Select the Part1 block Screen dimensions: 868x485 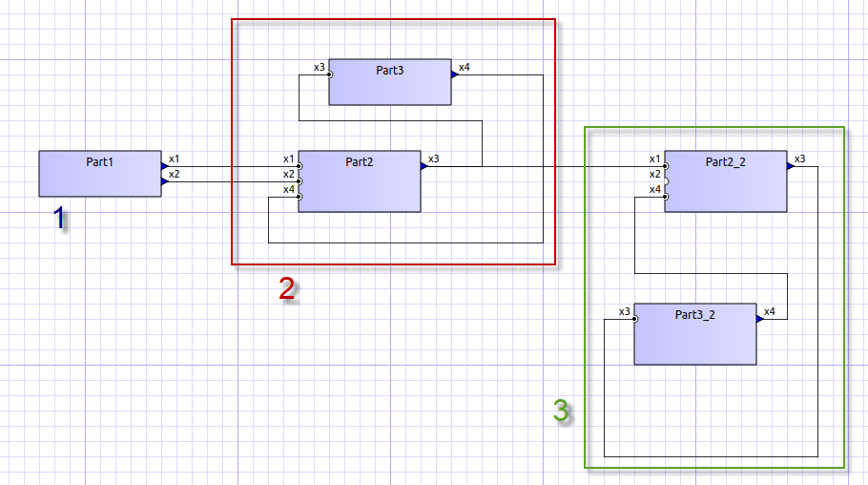click(100, 174)
